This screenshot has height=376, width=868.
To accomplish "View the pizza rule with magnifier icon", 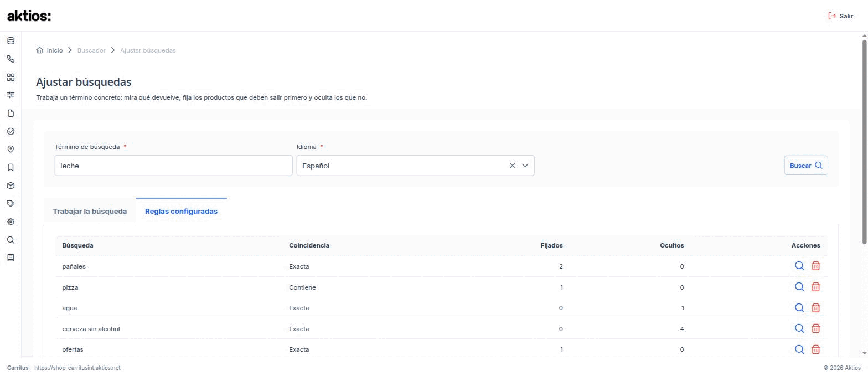I will pyautogui.click(x=799, y=287).
